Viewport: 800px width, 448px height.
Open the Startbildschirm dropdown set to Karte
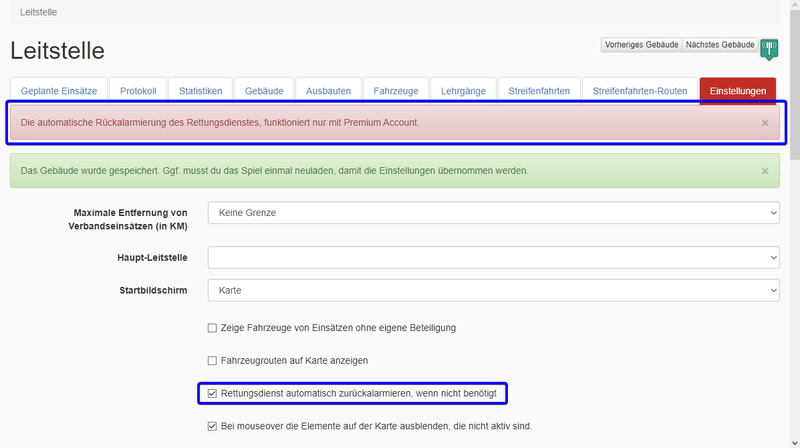493,290
